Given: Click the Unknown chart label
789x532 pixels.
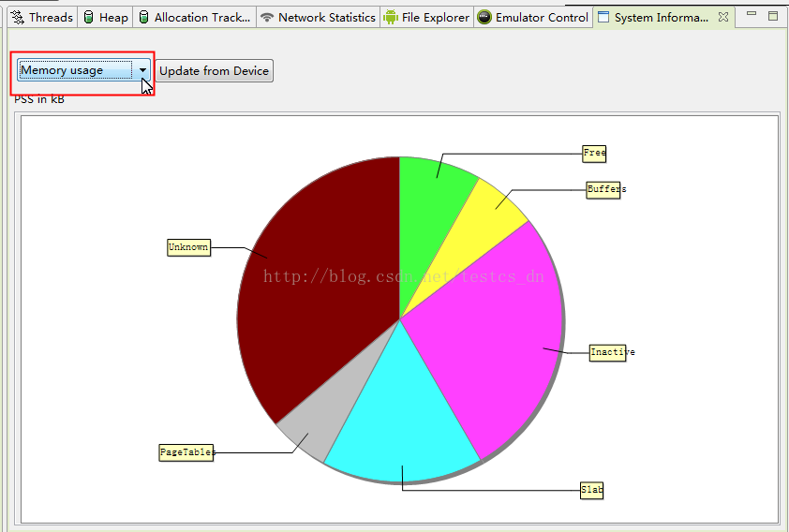Looking at the screenshot, I should pyautogui.click(x=188, y=247).
